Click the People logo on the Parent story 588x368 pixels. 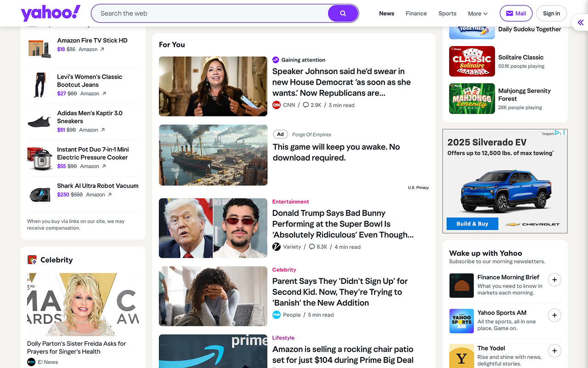pos(276,315)
